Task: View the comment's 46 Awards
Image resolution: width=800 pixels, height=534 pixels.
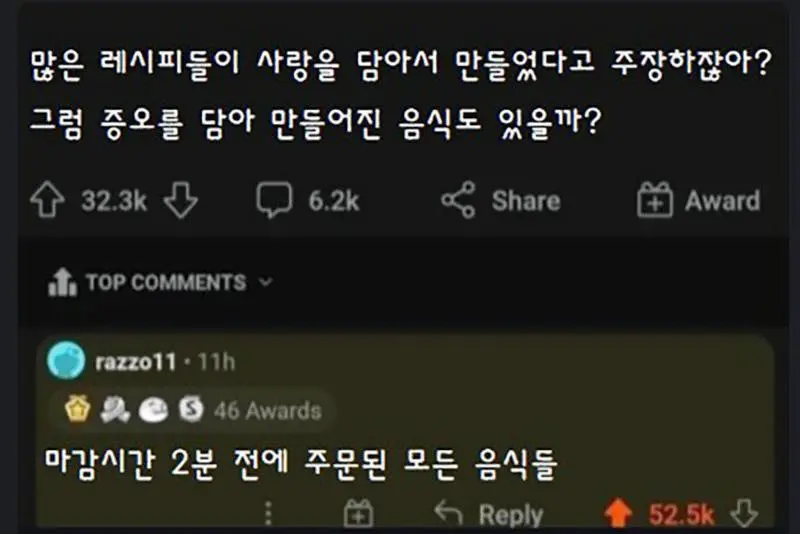Action: tap(267, 410)
